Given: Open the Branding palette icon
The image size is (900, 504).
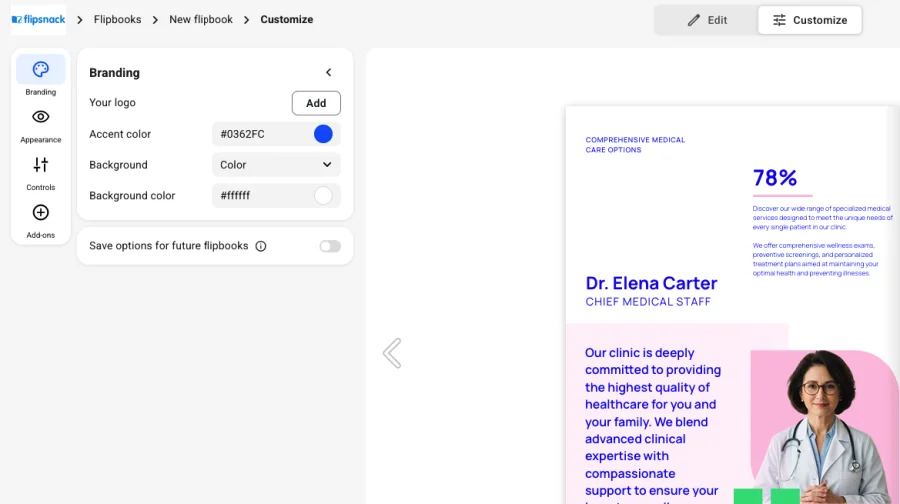Looking at the screenshot, I should [x=40, y=69].
